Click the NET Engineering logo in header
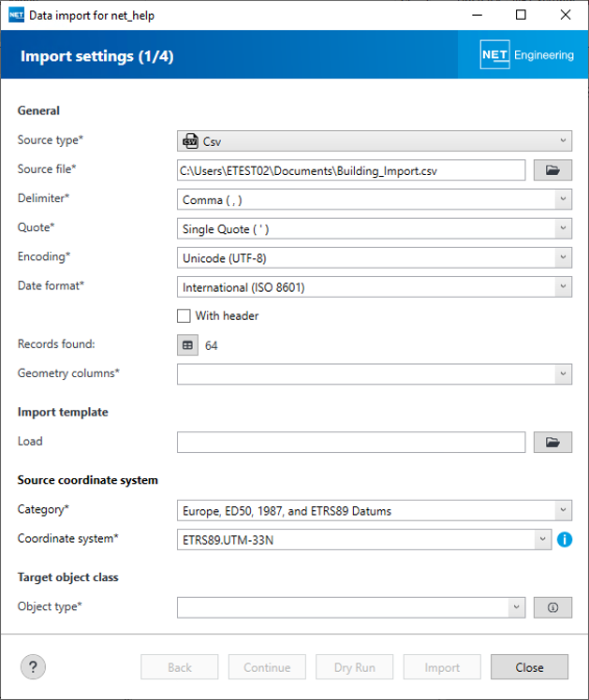 coord(525,55)
